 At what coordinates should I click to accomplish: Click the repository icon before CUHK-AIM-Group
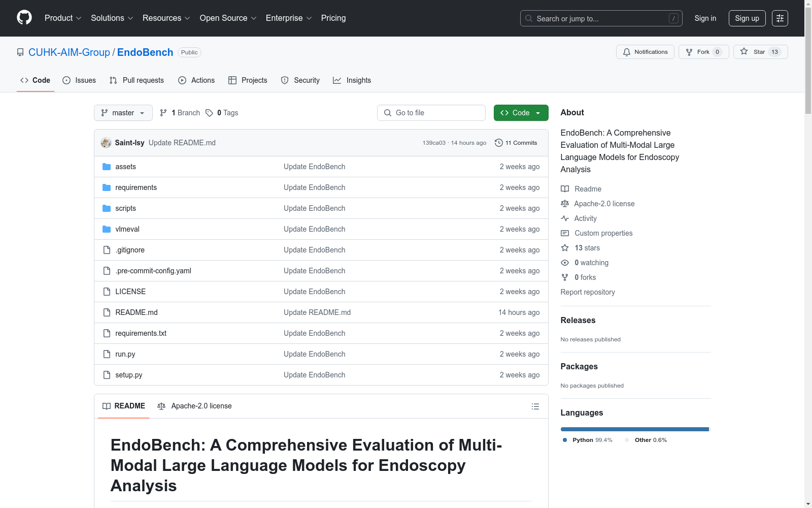pos(20,52)
